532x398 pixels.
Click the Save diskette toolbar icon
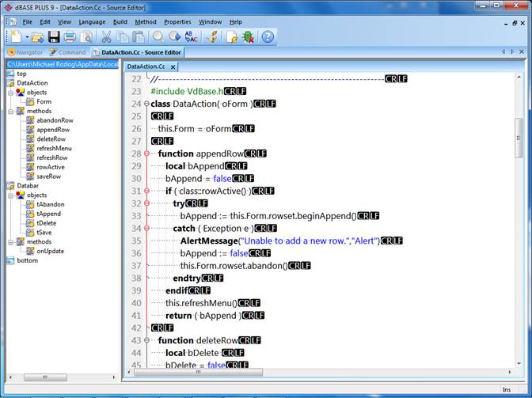(x=54, y=36)
